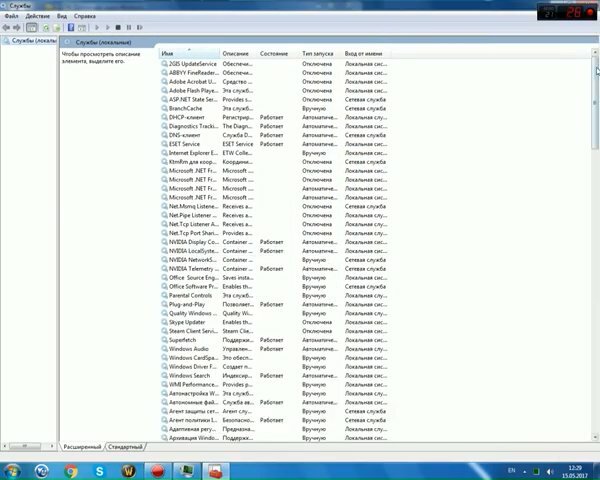Sort by the Тип запуска column header
600x480 pixels.
(321, 54)
